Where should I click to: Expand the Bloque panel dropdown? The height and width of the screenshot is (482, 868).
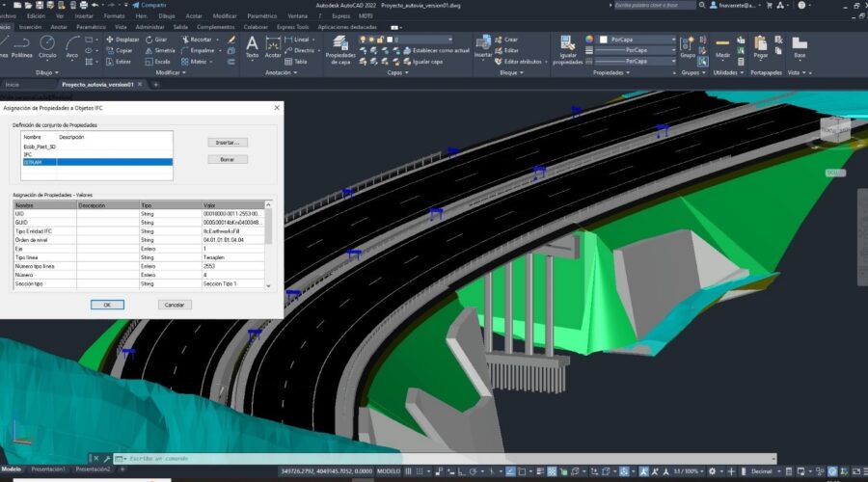click(x=511, y=72)
